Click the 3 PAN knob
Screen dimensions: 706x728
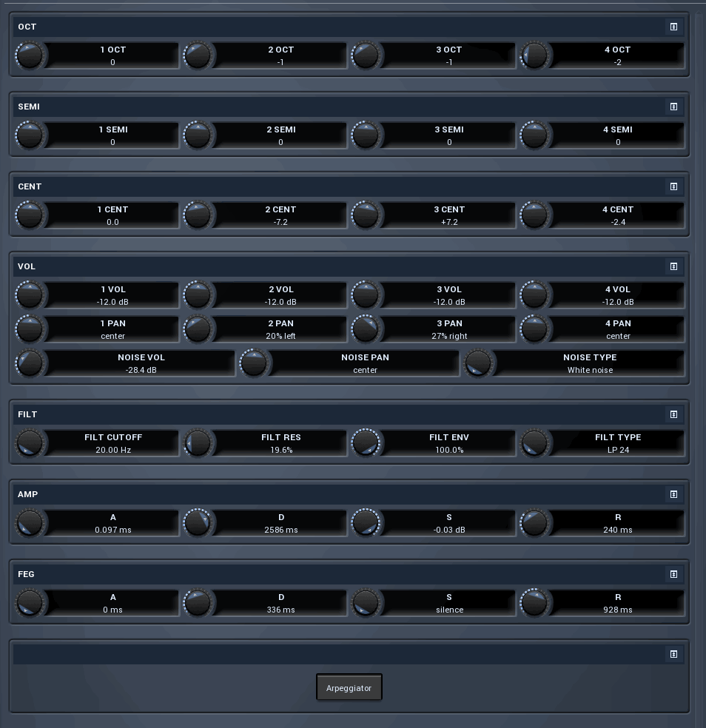pyautogui.click(x=366, y=329)
